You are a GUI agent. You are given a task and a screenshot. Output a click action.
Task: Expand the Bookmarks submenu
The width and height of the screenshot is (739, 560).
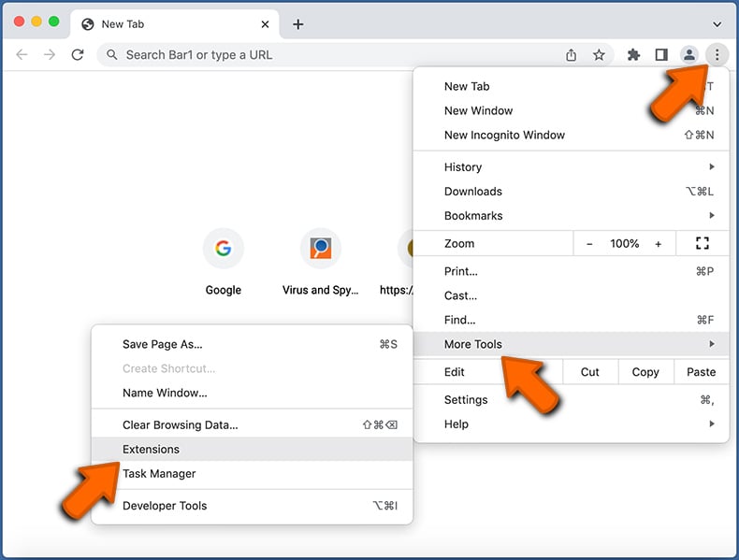point(571,216)
